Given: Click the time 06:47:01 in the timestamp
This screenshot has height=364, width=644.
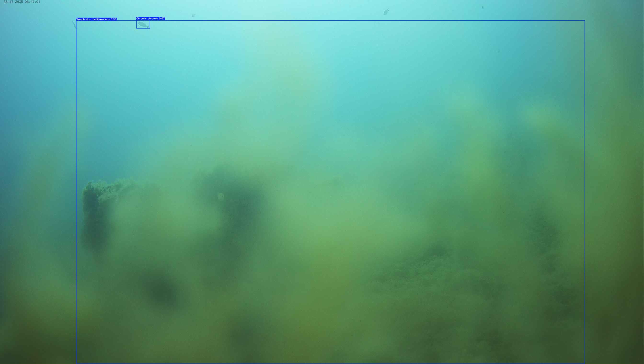Looking at the screenshot, I should click(32, 2).
